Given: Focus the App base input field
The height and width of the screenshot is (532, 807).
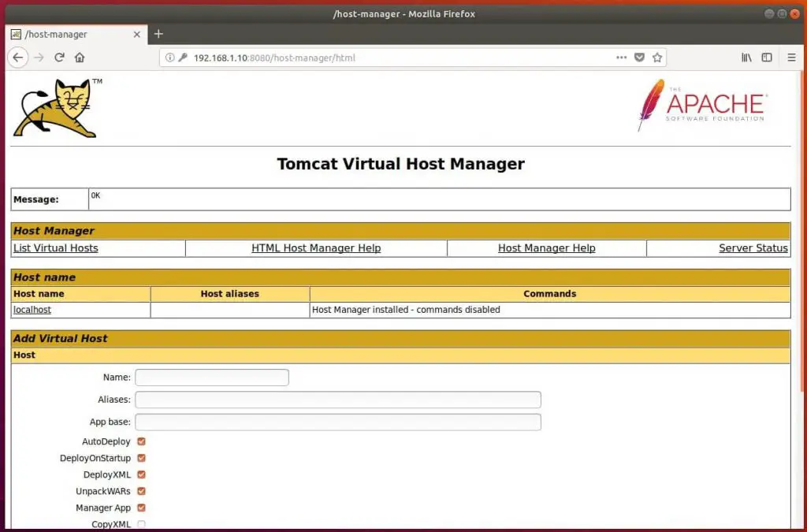Looking at the screenshot, I should pos(338,422).
